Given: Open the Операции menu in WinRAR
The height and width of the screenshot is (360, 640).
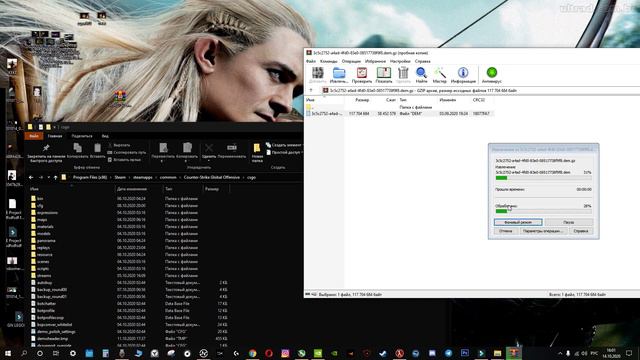Looking at the screenshot, I should coord(351,61).
